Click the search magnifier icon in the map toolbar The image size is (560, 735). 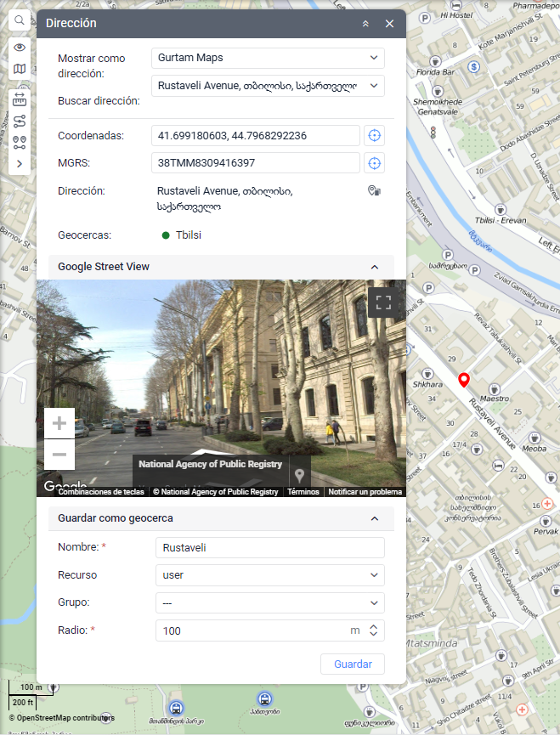point(19,20)
